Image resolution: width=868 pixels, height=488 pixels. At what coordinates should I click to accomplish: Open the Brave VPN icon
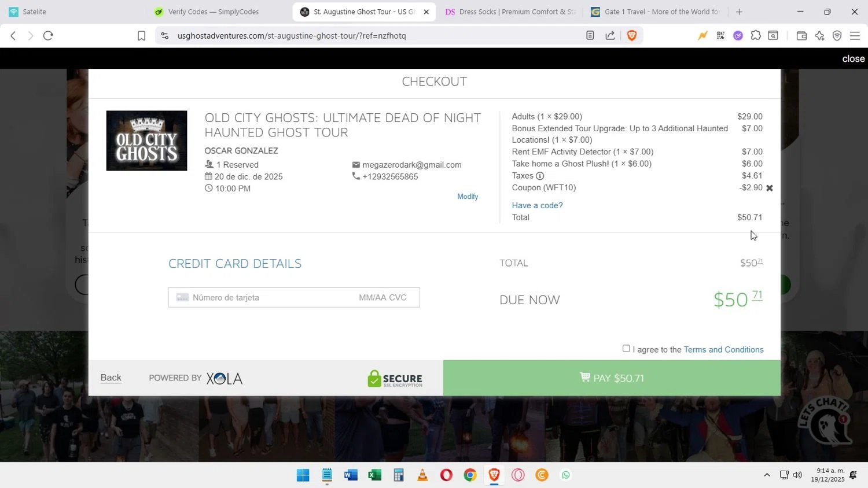(837, 36)
